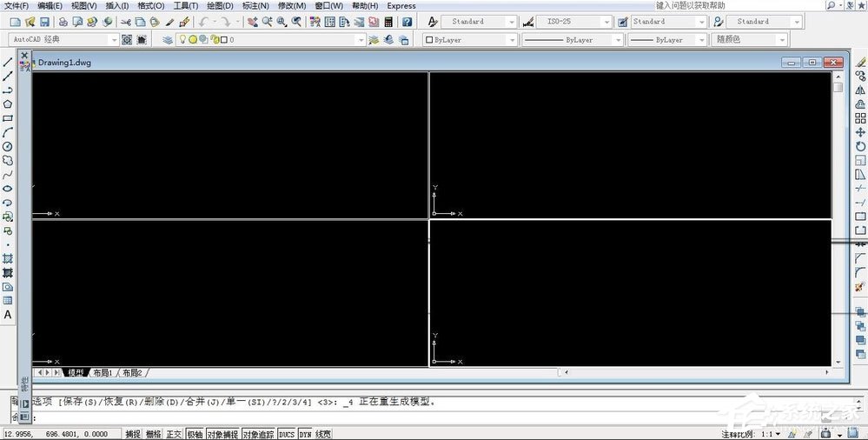Select the Arc tool
Image resolution: width=868 pixels, height=440 pixels.
8,132
